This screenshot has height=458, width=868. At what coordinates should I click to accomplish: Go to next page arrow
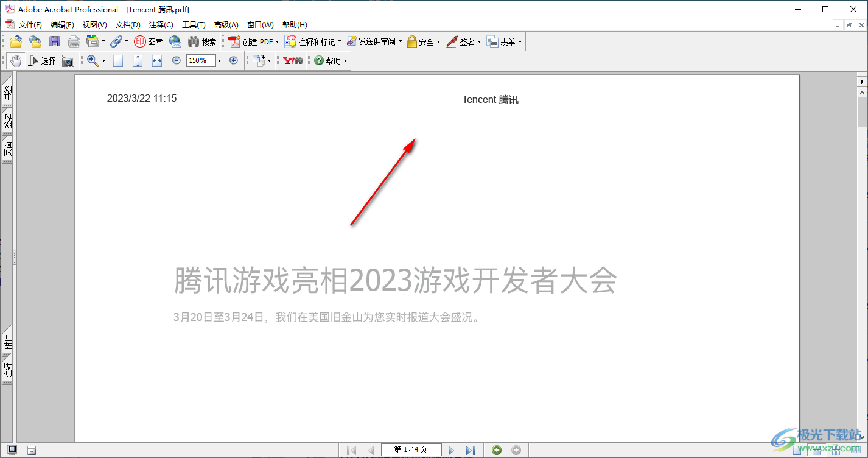[451, 450]
